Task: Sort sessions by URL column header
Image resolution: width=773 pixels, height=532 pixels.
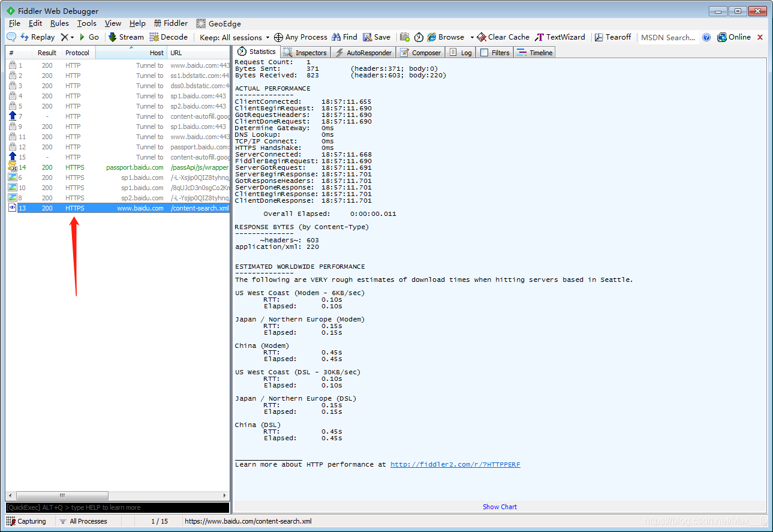Action: click(x=198, y=53)
